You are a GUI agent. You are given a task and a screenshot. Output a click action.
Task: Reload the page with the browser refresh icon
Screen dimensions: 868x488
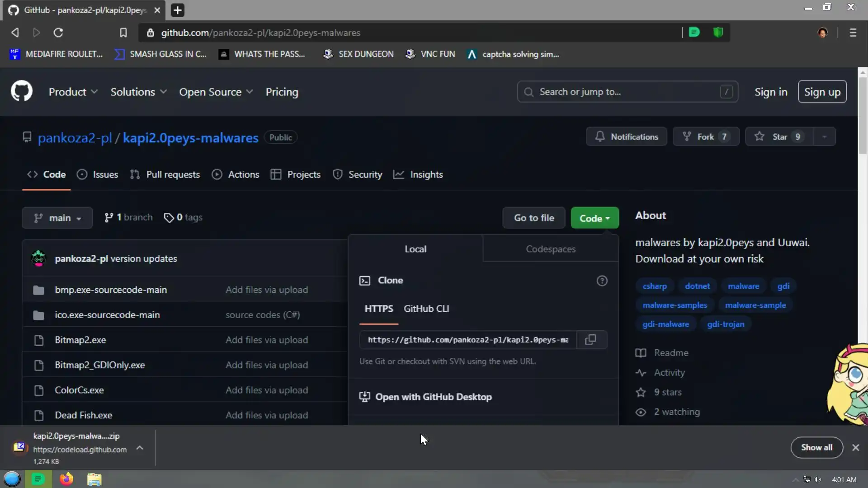coord(58,33)
